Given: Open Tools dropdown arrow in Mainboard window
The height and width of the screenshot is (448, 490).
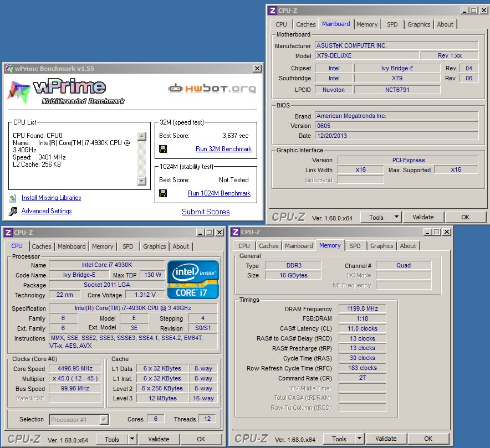Looking at the screenshot, I should (396, 217).
